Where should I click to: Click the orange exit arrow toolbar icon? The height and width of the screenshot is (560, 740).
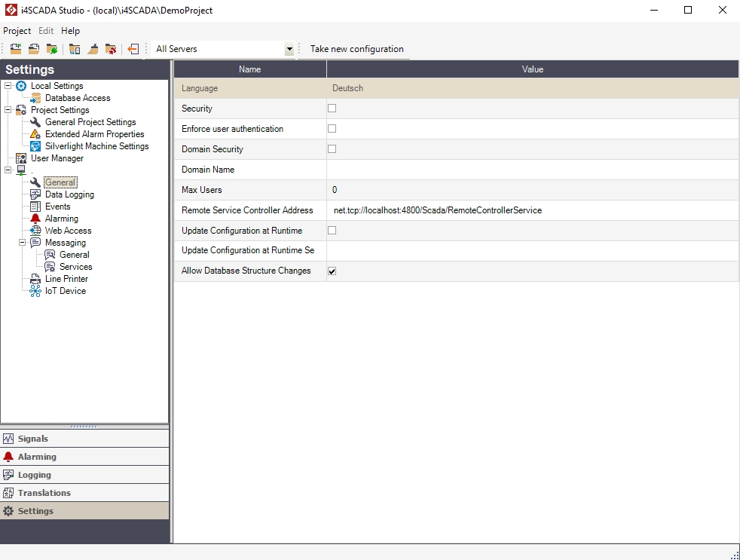click(x=133, y=49)
